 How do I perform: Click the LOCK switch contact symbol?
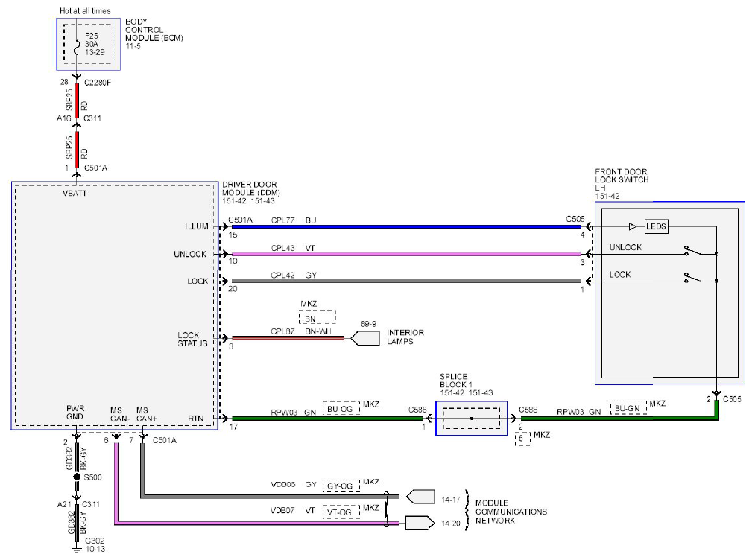click(x=693, y=278)
